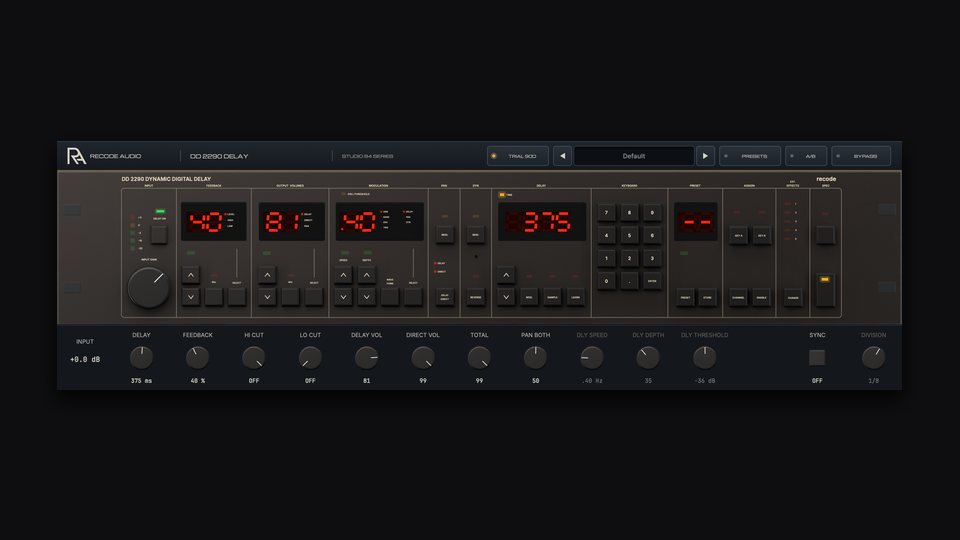This screenshot has width=960, height=540.
Task: Load the next preset with right arrow
Action: pyautogui.click(x=705, y=156)
